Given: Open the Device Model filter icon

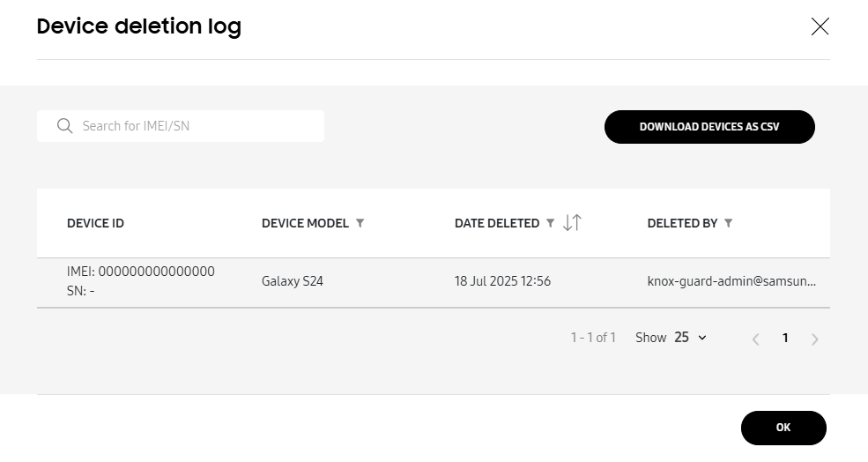Looking at the screenshot, I should coord(360,223).
